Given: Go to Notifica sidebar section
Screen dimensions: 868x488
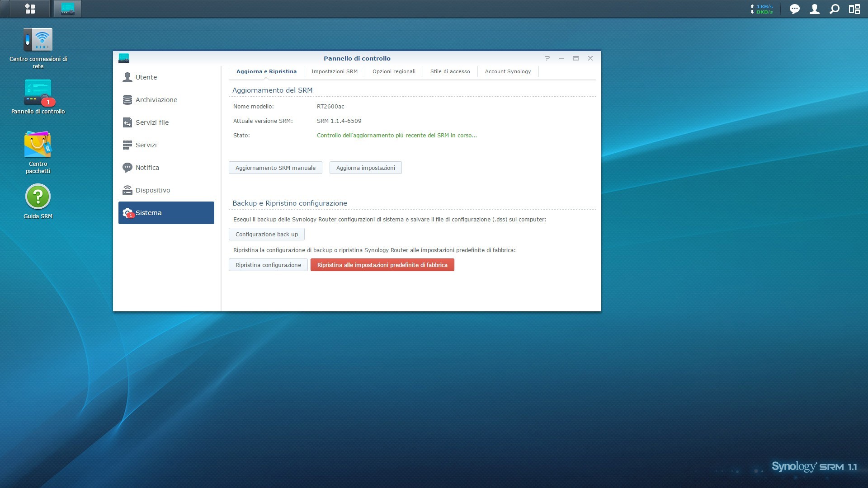Looking at the screenshot, I should tap(147, 168).
